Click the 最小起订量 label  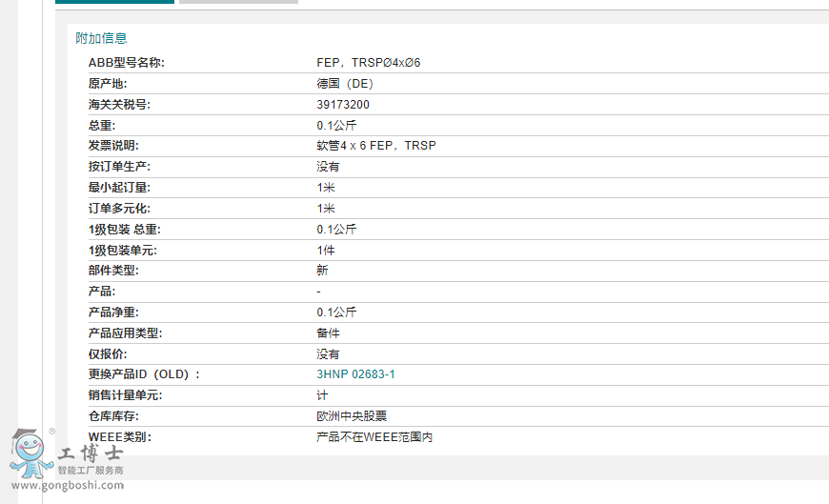pos(119,188)
